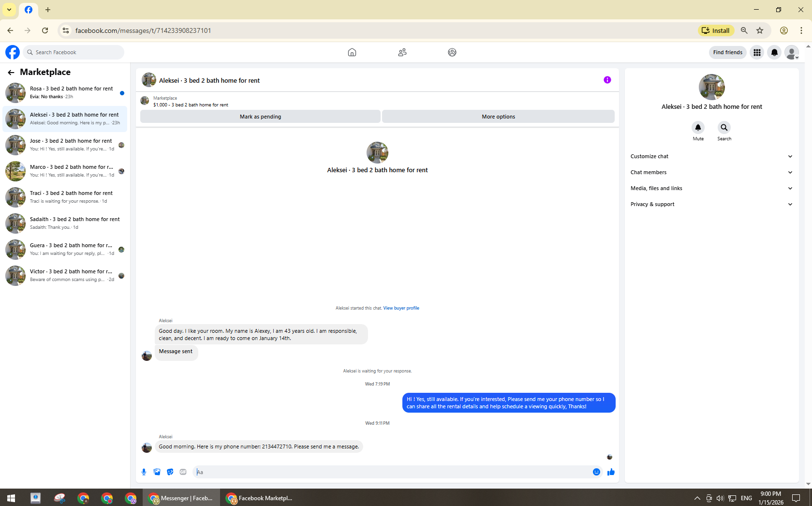Open View buyer profile link
This screenshot has height=506, width=812.
click(401, 308)
